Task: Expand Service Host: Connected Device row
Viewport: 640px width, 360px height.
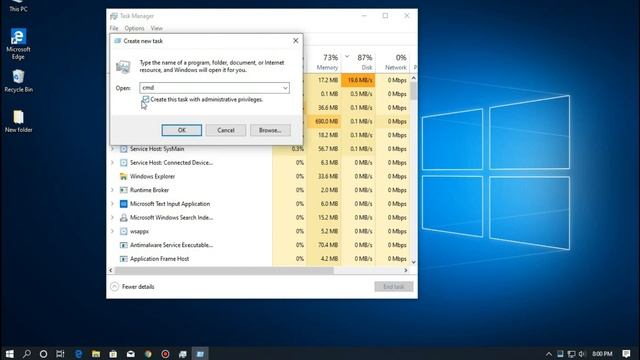Action: (112, 162)
